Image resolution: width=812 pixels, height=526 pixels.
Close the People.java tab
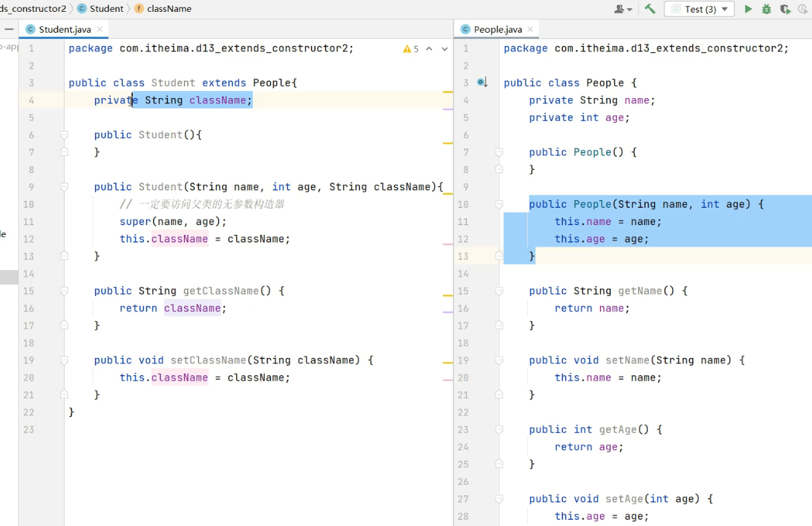click(x=530, y=30)
